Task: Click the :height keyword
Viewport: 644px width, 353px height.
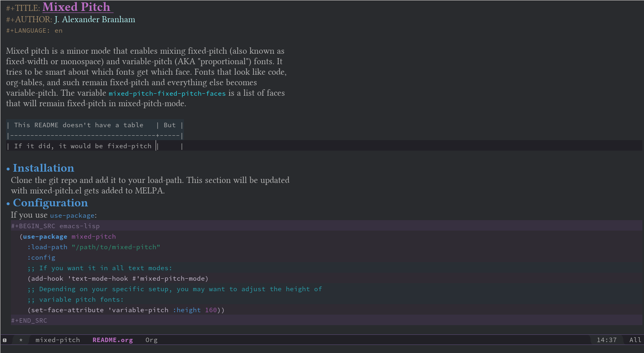Action: click(187, 310)
